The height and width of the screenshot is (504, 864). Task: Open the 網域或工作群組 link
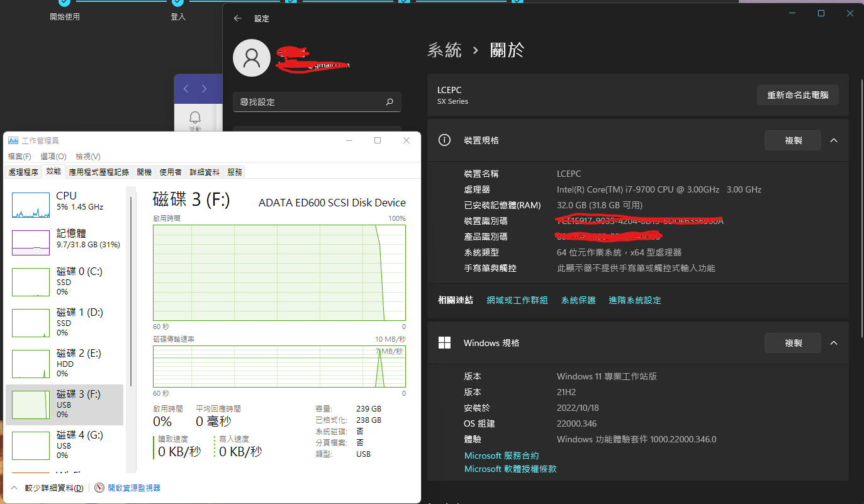point(517,300)
